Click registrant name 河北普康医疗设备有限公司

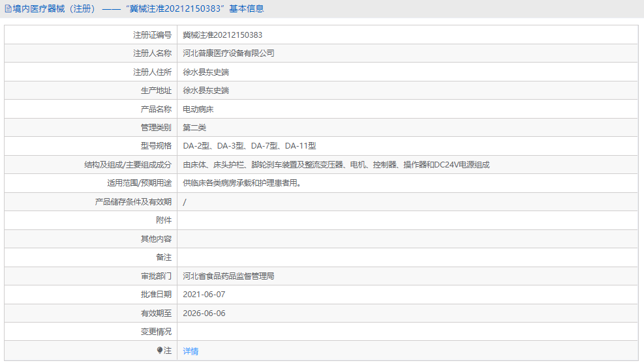tap(228, 53)
